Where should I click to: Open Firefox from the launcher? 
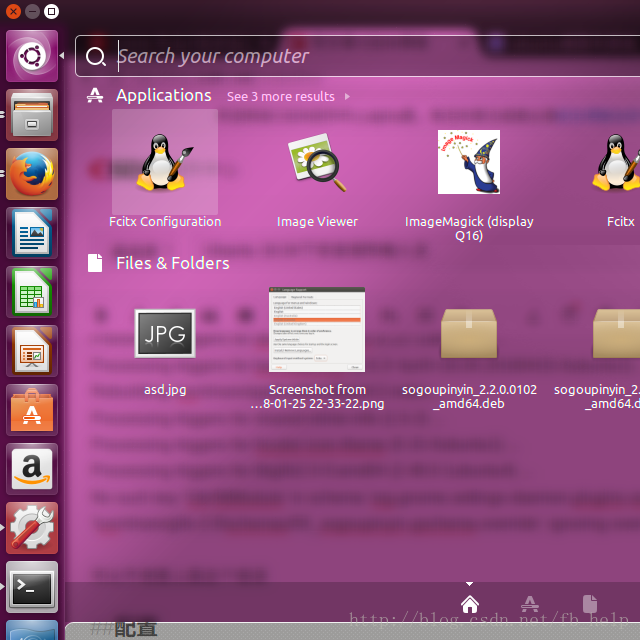click(x=32, y=174)
